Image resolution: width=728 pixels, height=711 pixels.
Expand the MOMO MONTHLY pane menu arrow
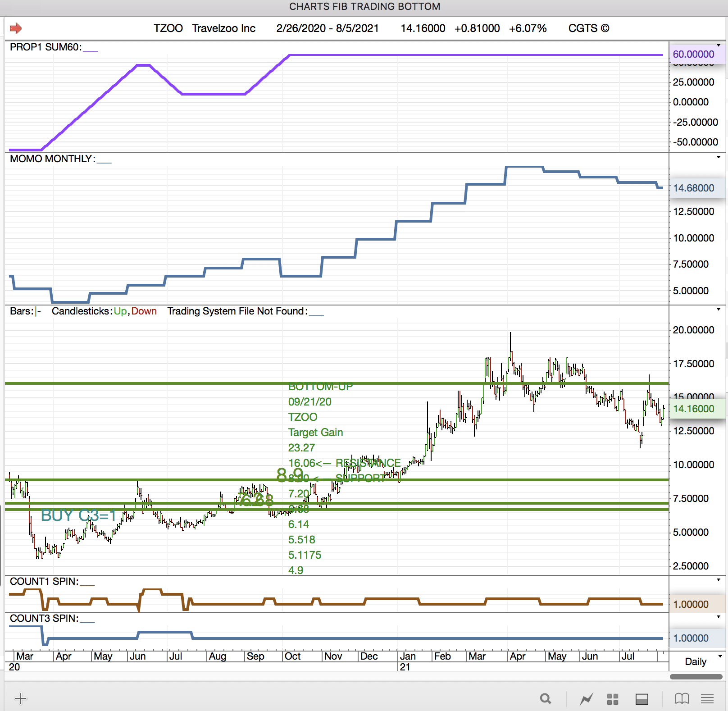(719, 157)
